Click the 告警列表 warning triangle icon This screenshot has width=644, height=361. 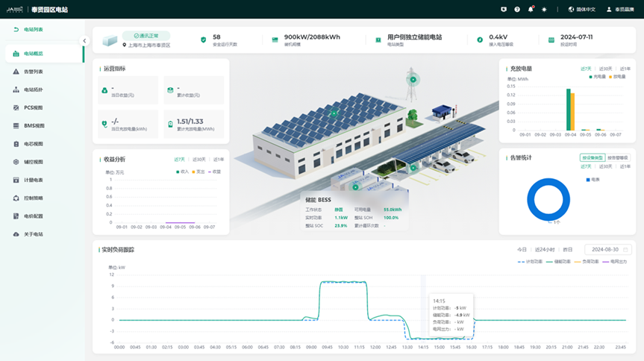pos(16,72)
